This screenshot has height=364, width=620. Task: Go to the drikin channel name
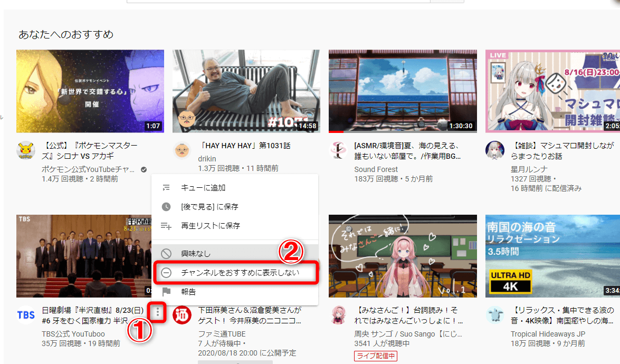pos(207,159)
